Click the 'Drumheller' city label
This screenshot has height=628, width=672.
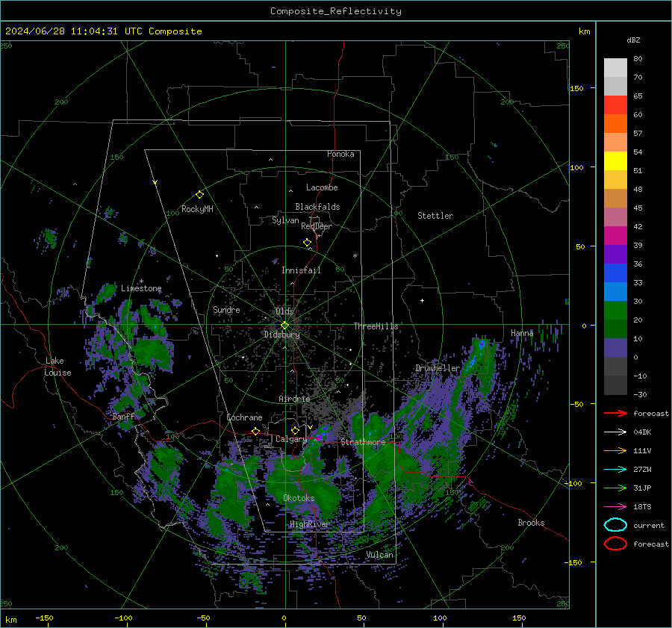[x=438, y=368]
